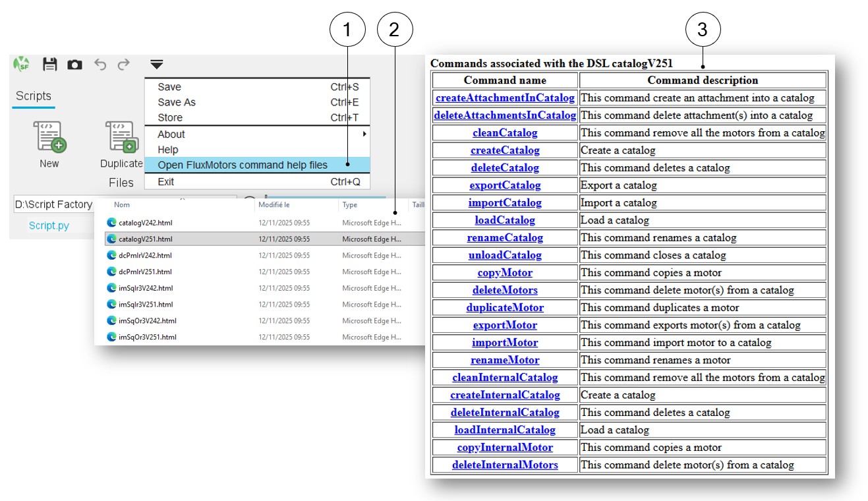Open the copyInternalMotor command link
This screenshot has height=501, width=868.
pyautogui.click(x=505, y=447)
